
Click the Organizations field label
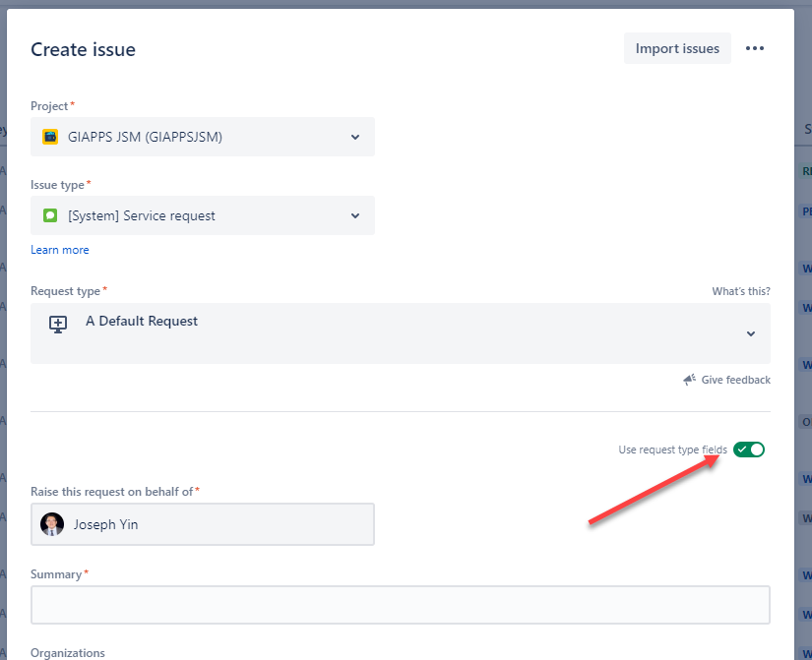click(x=67, y=653)
